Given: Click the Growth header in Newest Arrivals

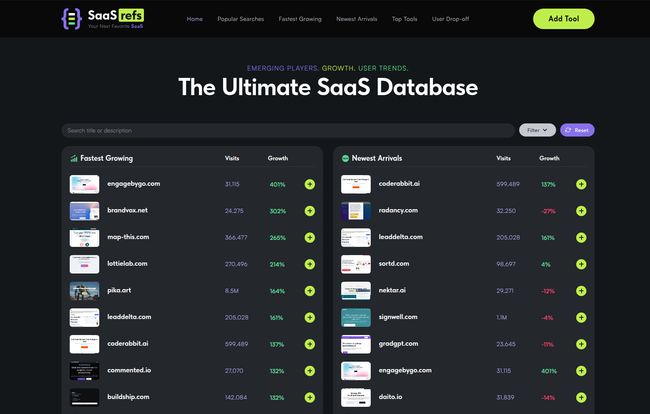Looking at the screenshot, I should pos(549,158).
